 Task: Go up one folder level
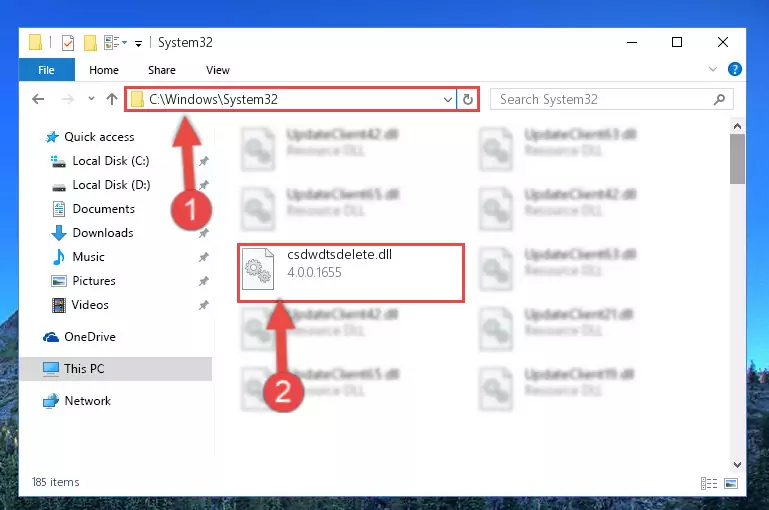tap(112, 100)
